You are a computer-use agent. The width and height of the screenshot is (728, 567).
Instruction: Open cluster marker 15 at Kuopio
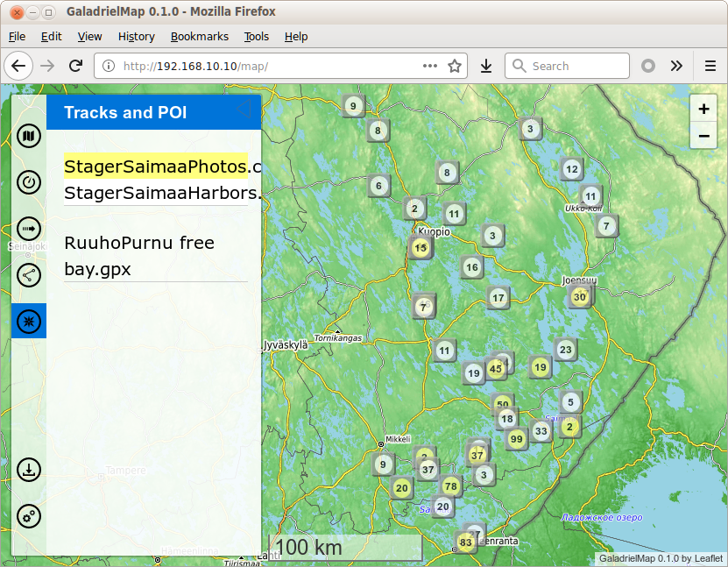click(x=421, y=248)
